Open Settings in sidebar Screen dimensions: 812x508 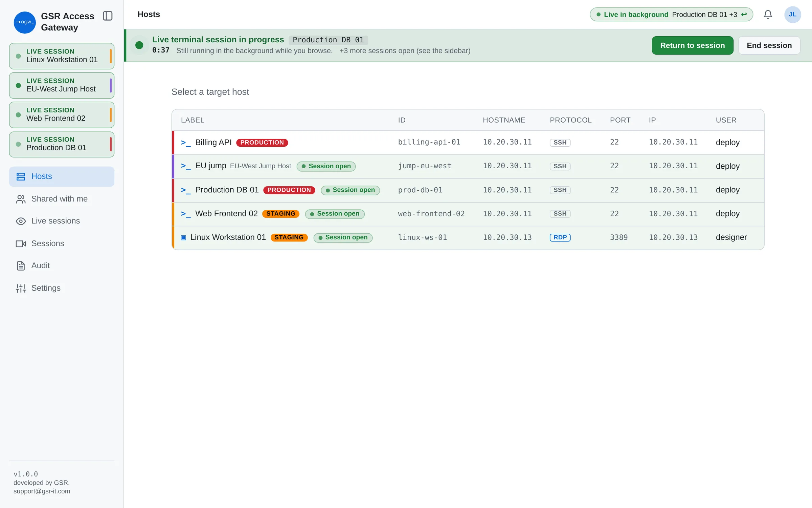(x=62, y=288)
